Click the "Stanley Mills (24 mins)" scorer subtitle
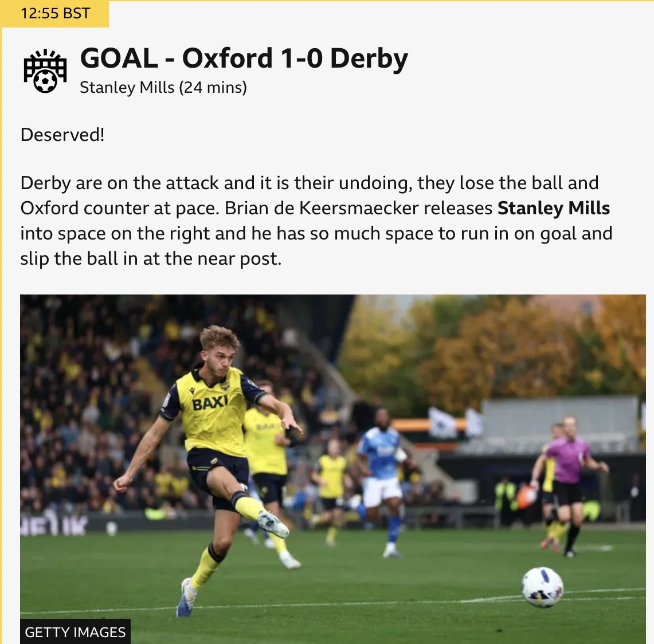Screen dimensions: 654x644 tap(163, 88)
